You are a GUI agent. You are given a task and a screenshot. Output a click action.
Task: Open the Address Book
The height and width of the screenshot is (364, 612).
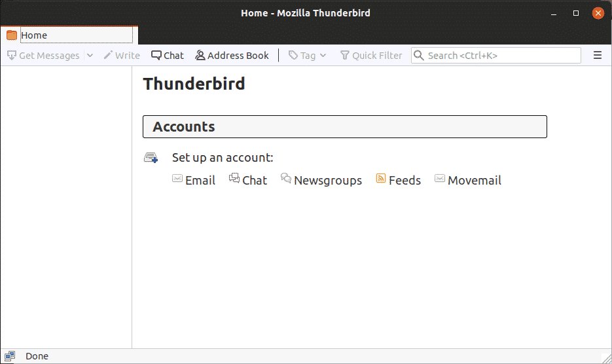click(x=232, y=56)
